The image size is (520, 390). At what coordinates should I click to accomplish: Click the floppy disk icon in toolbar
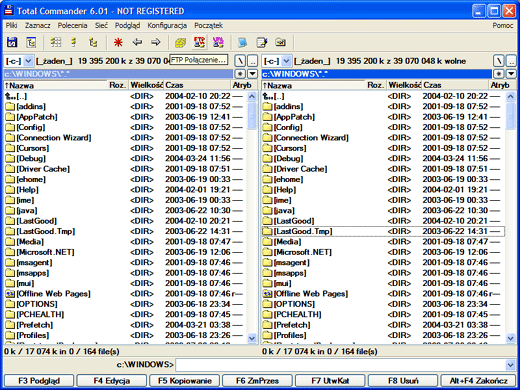[12, 42]
